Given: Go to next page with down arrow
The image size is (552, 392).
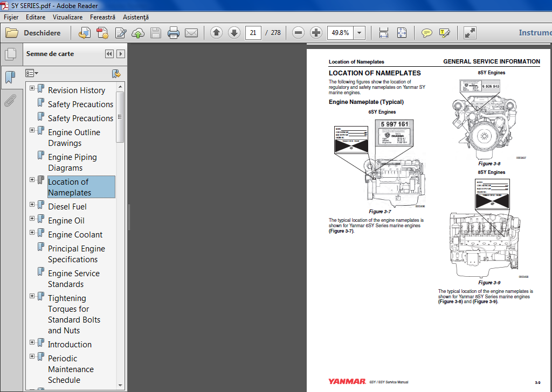Looking at the screenshot, I should pyautogui.click(x=234, y=33).
